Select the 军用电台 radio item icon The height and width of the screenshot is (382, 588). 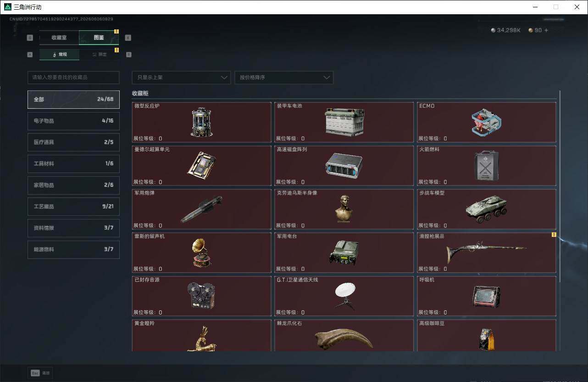tap(344, 253)
